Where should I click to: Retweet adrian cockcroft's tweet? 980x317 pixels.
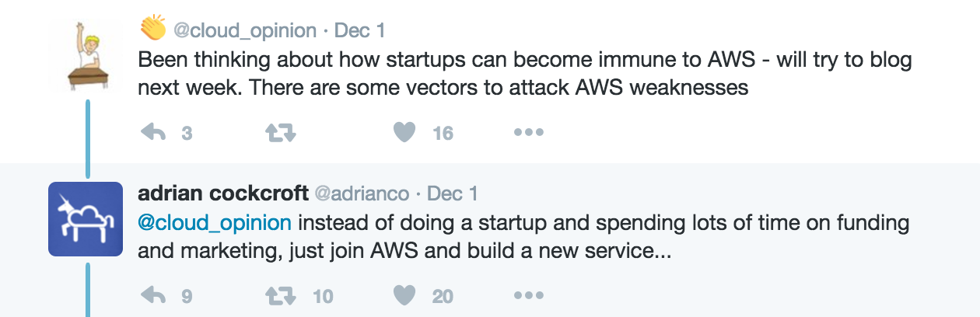tap(280, 295)
